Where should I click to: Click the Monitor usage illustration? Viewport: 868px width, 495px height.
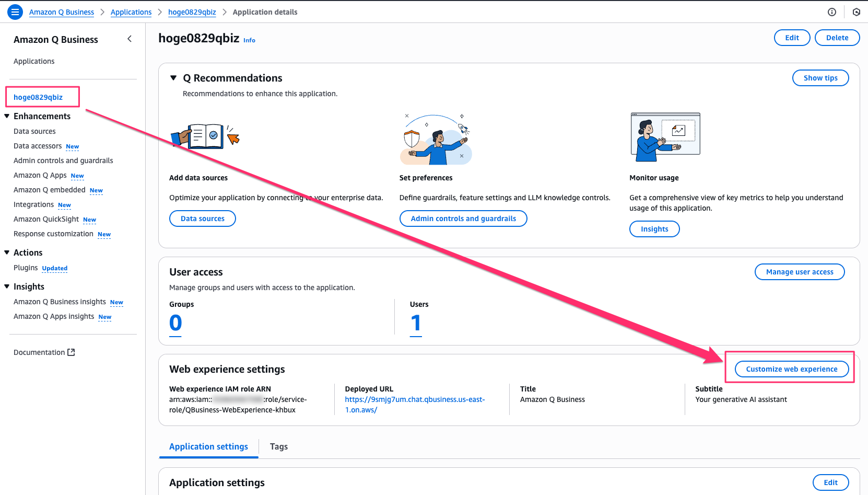(x=665, y=137)
